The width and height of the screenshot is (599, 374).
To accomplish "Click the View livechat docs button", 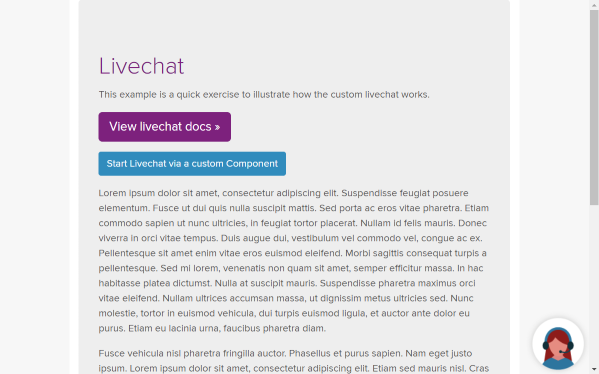I will click(165, 127).
